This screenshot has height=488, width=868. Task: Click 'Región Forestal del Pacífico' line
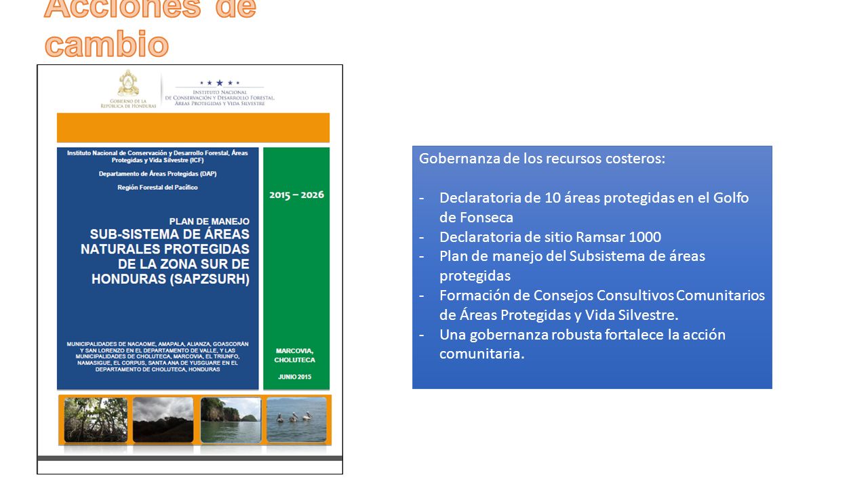tap(157, 187)
